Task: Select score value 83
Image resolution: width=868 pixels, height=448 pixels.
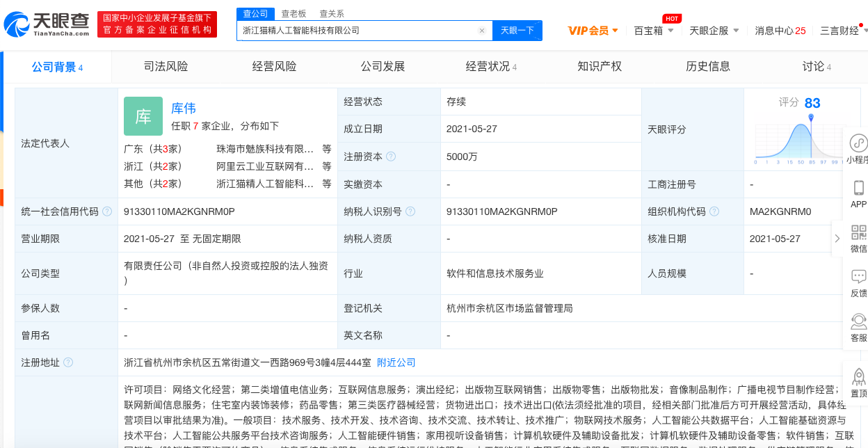Action: (x=812, y=103)
